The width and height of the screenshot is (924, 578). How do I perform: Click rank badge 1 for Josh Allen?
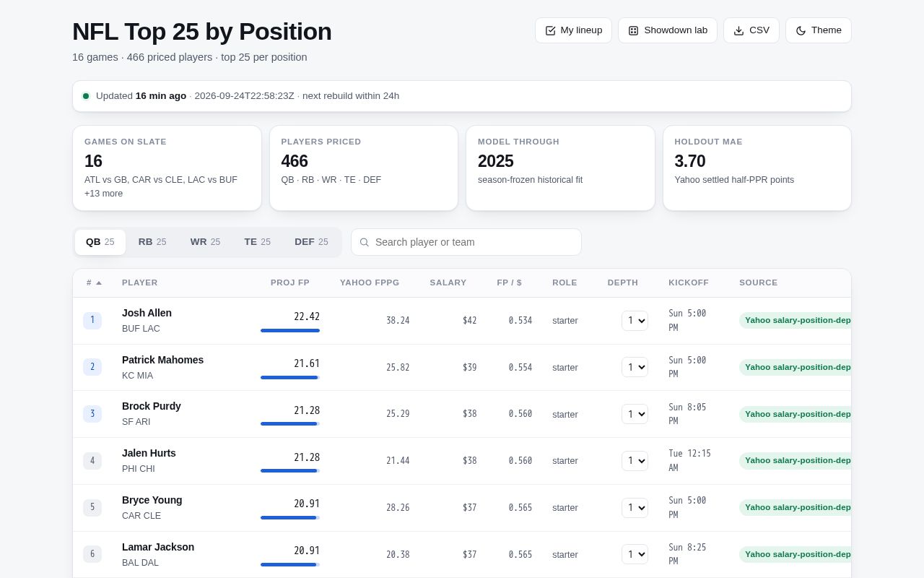point(92,321)
